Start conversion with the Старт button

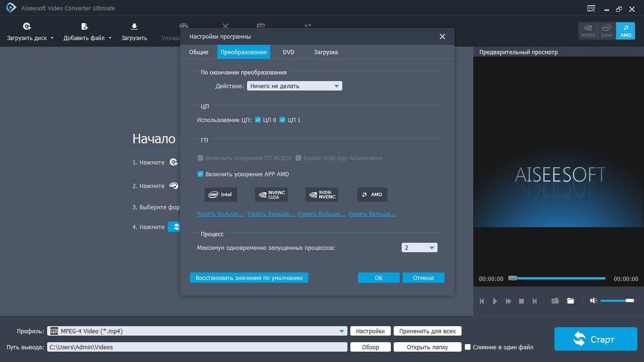(x=596, y=339)
